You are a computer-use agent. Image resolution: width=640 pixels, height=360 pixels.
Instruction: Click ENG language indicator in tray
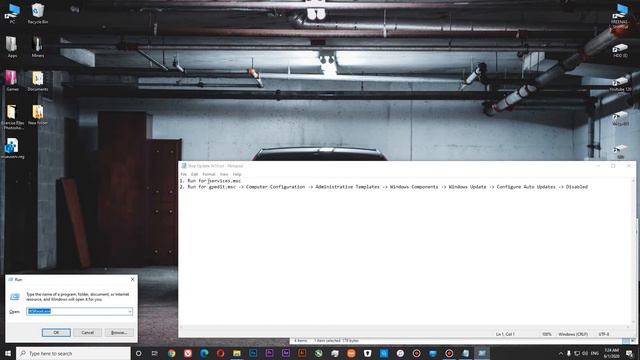pos(595,353)
